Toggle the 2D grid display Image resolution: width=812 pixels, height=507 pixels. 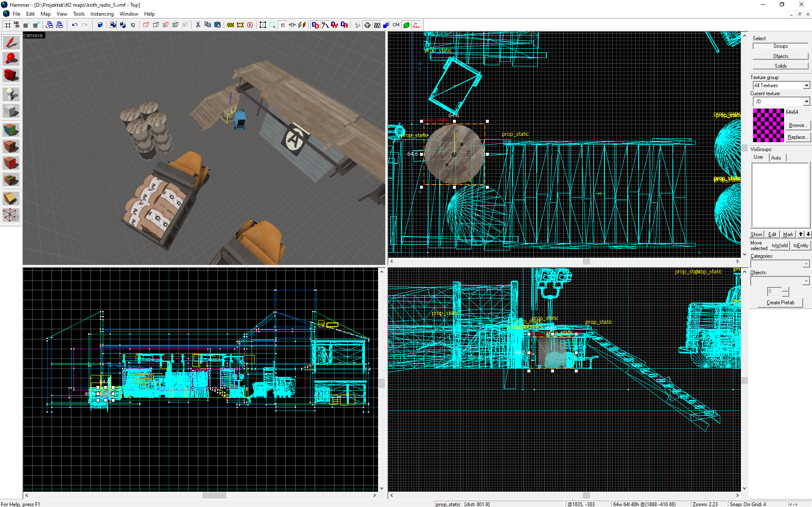pyautogui.click(x=7, y=25)
